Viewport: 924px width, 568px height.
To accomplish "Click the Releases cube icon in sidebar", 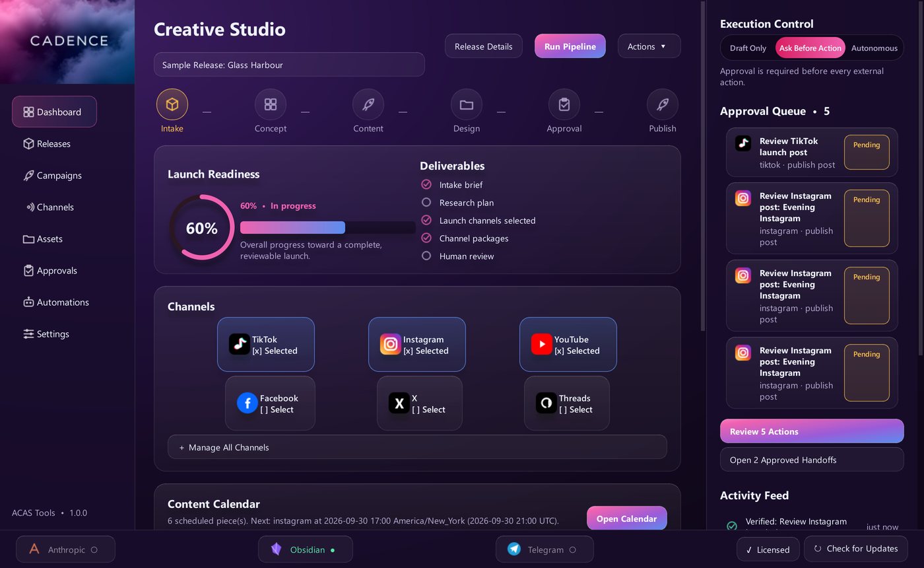I will click(x=28, y=143).
